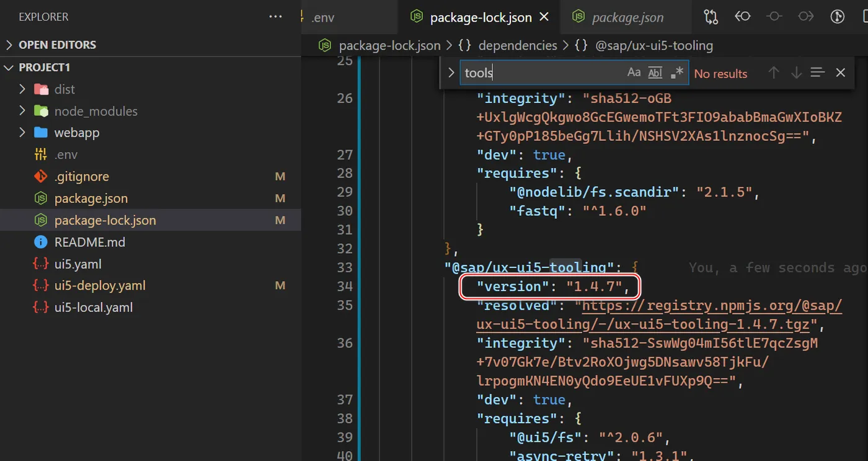Collapse the PROJECT1 section

[9, 67]
